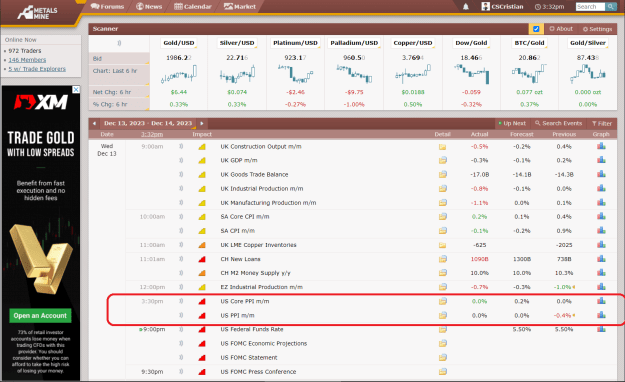Open graph for UK Industrial Production m/m
625x382 pixels.
[x=601, y=189]
